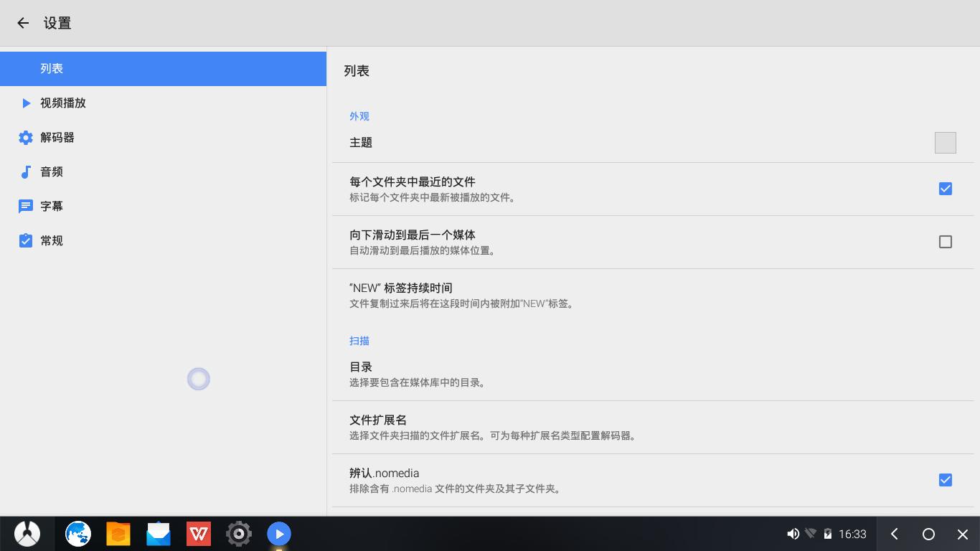Image resolution: width=980 pixels, height=551 pixels.
Task: Disable 每个文件夹中最近的文件 checkbox
Action: tap(945, 189)
